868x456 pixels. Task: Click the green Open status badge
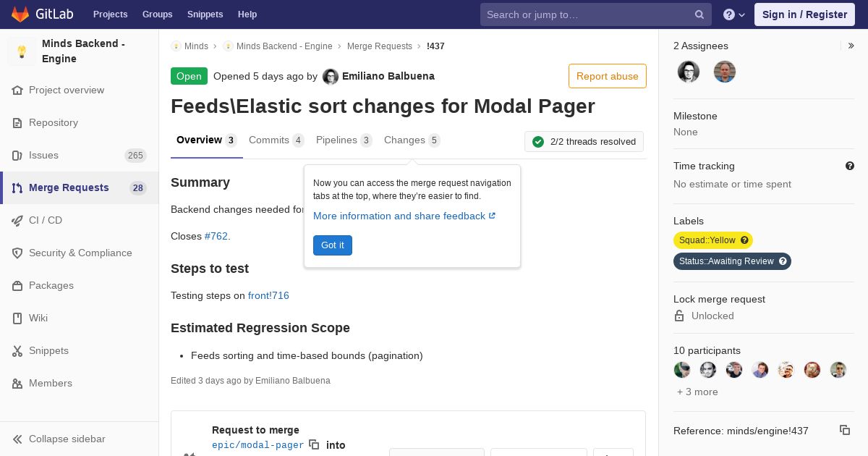pos(189,76)
